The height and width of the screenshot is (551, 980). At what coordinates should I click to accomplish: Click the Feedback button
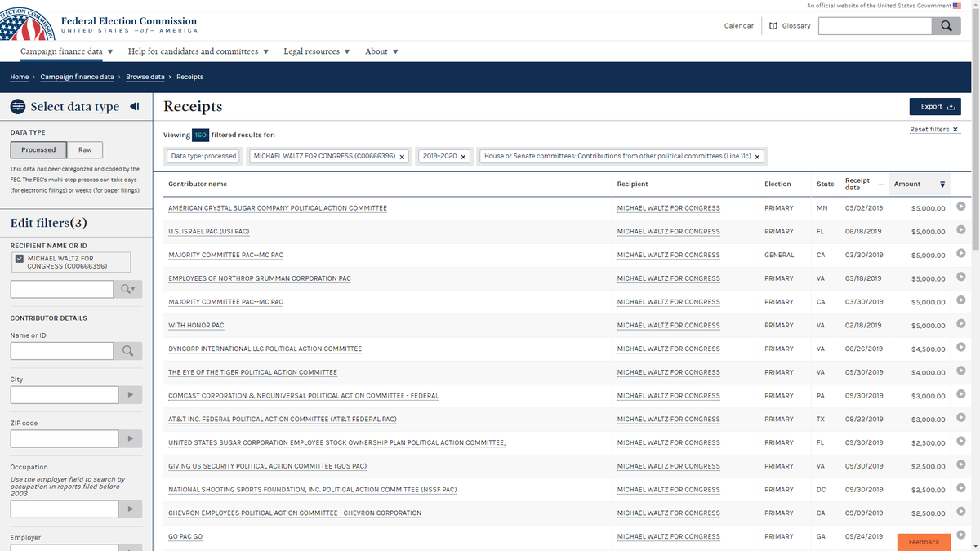(x=924, y=542)
